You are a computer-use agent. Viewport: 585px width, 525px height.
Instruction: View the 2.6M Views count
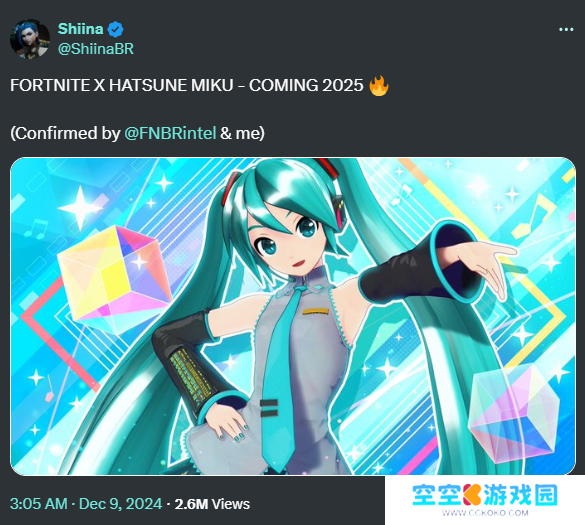212,504
